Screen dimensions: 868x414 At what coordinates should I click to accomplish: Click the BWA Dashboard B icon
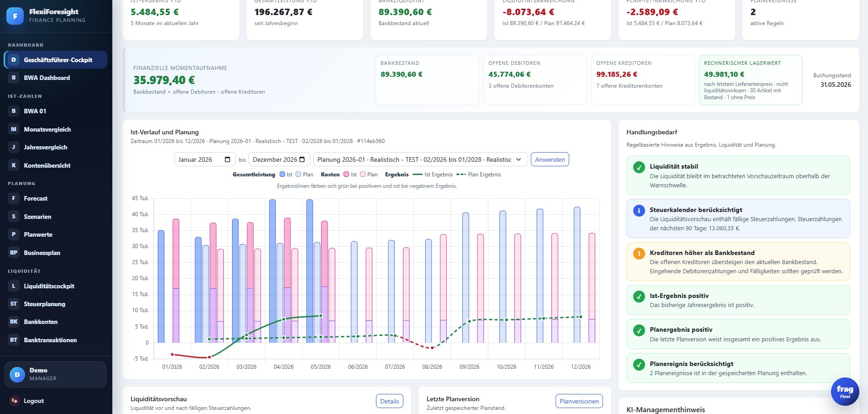coord(14,78)
